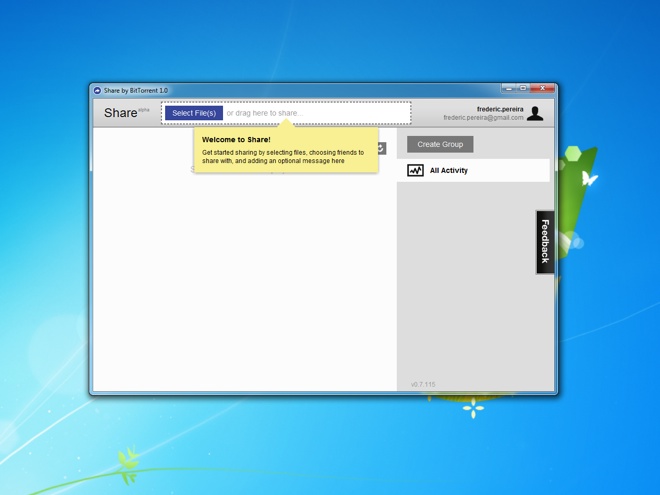
Task: Click the Select File(s) button
Action: click(x=194, y=113)
